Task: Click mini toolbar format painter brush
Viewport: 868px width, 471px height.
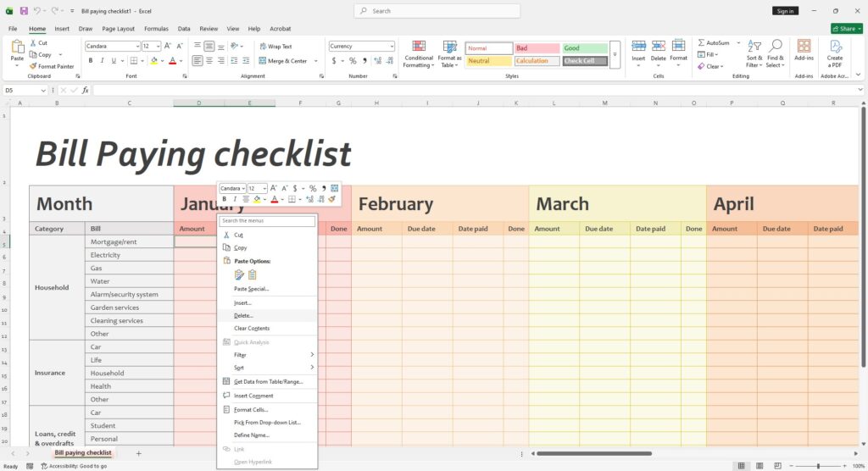Action: coord(331,199)
